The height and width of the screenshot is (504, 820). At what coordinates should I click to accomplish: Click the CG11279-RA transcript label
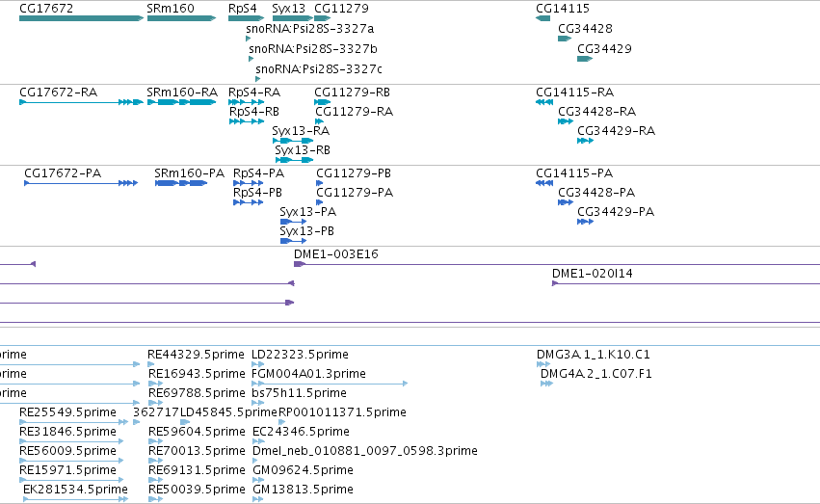pyautogui.click(x=354, y=112)
